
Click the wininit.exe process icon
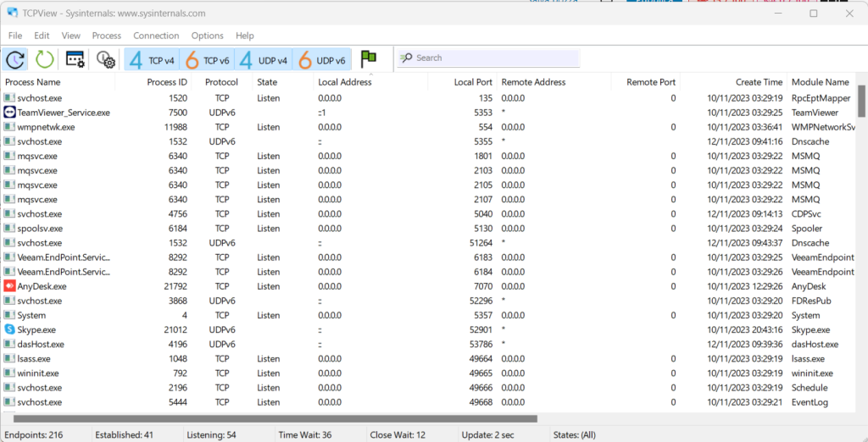[9, 373]
